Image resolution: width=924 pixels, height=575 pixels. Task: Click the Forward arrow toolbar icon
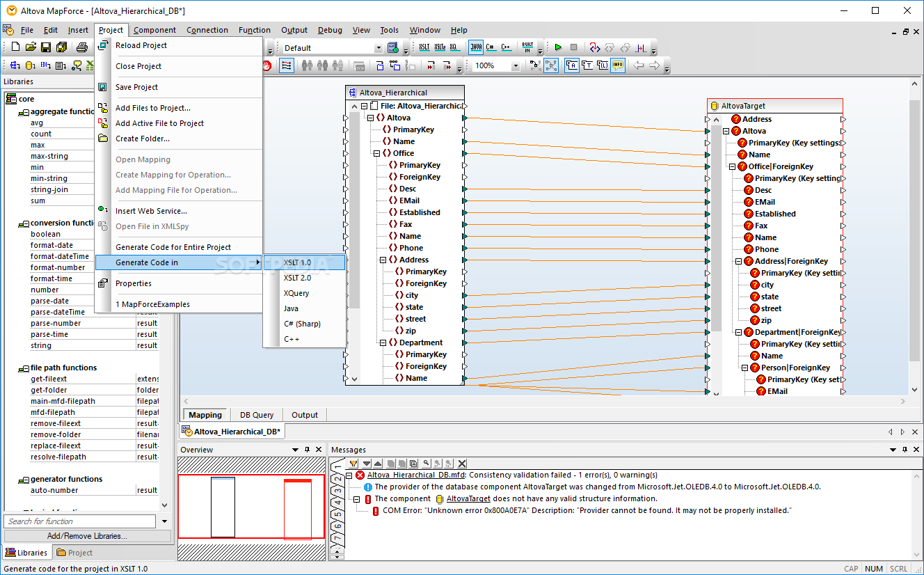tap(654, 65)
